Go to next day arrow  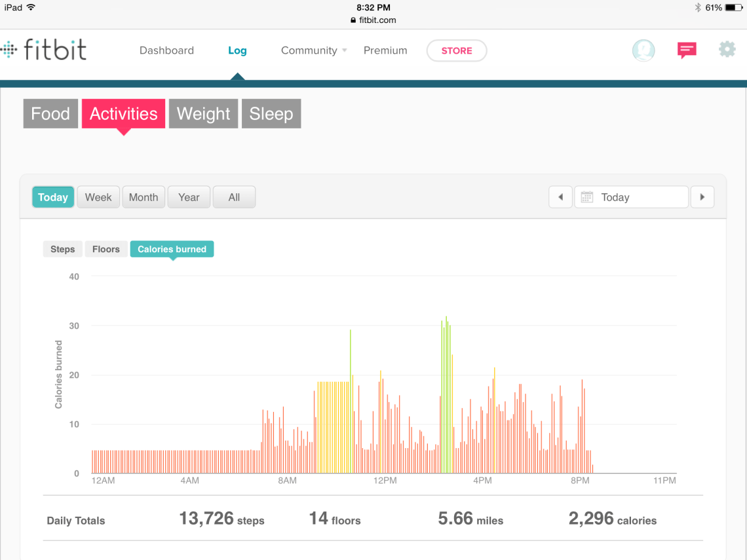click(702, 197)
